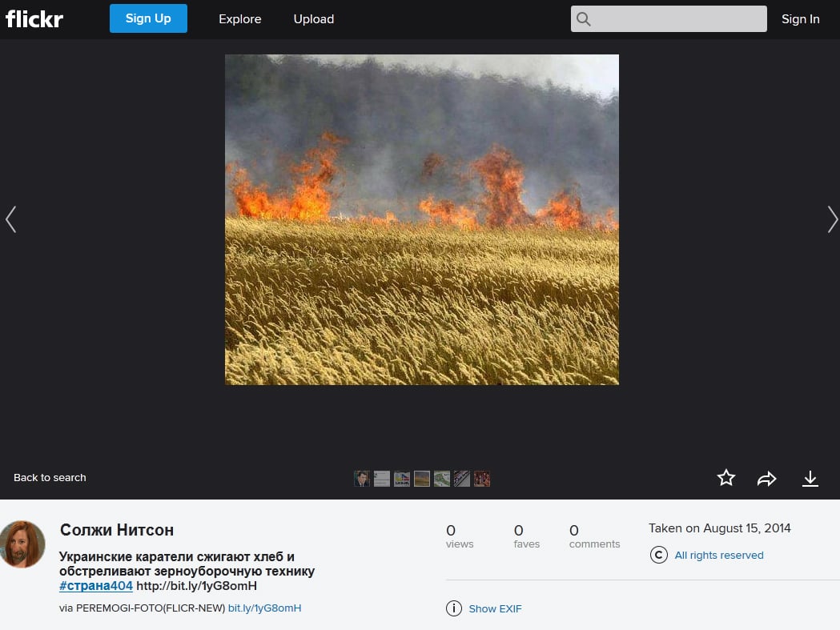The height and width of the screenshot is (630, 840).
Task: Select the reddish crowd thumbnail
Action: tap(481, 479)
